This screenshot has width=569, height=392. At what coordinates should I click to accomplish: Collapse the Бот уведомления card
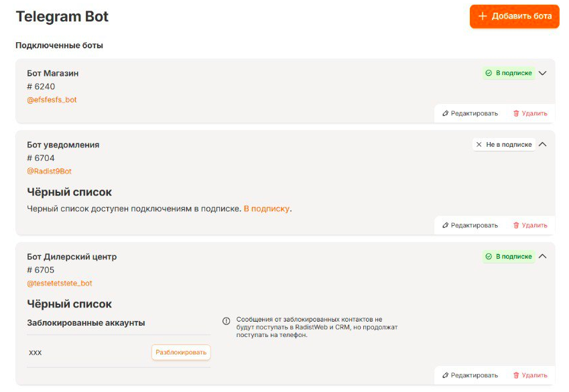[543, 144]
